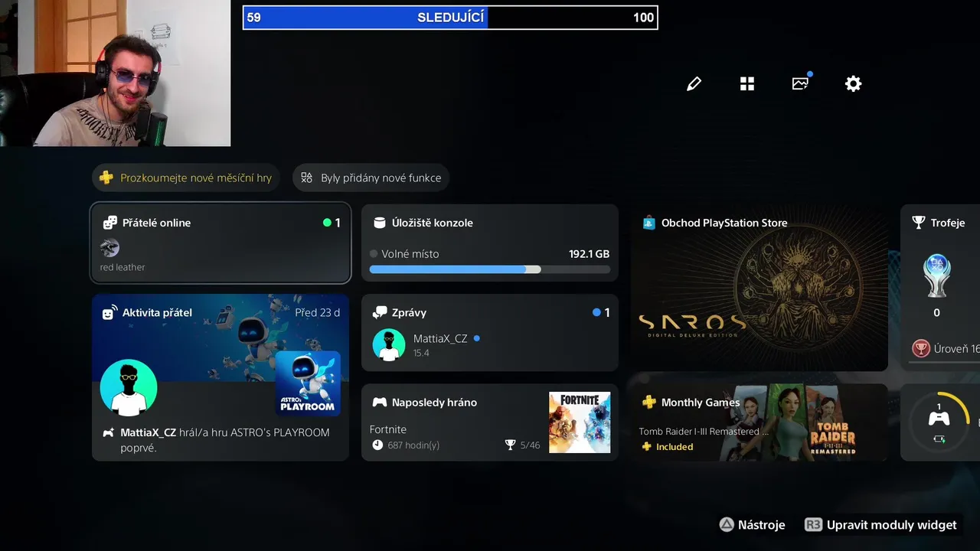
Task: Click the trophy cup icon beside Trofeje
Action: (x=919, y=223)
